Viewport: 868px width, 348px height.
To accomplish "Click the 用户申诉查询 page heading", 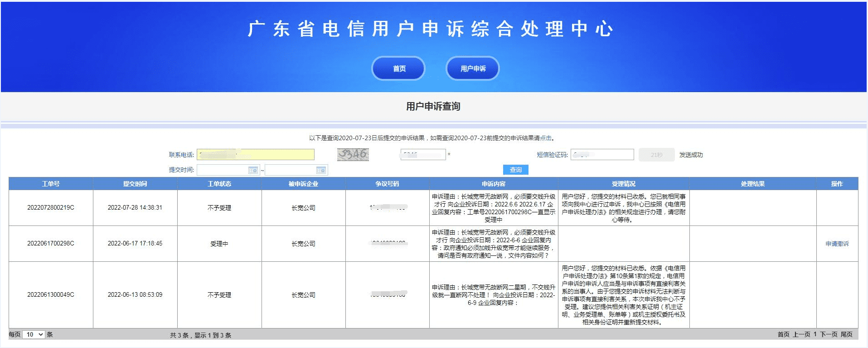I will [433, 106].
